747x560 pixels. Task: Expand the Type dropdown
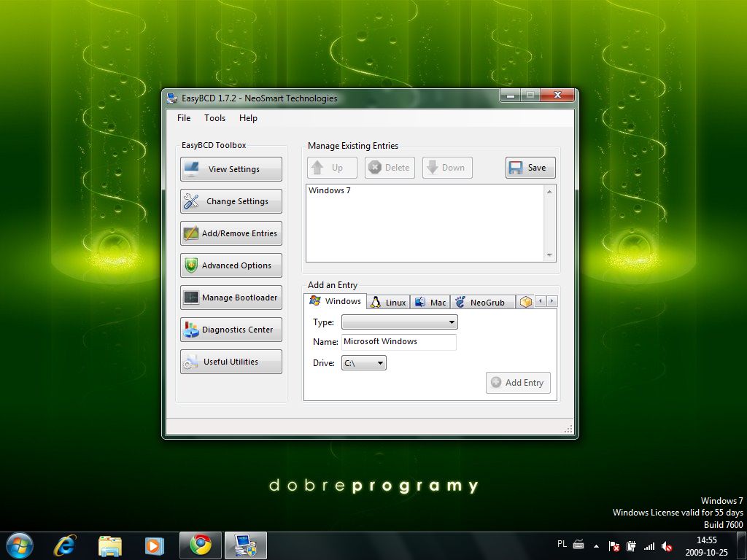point(400,322)
